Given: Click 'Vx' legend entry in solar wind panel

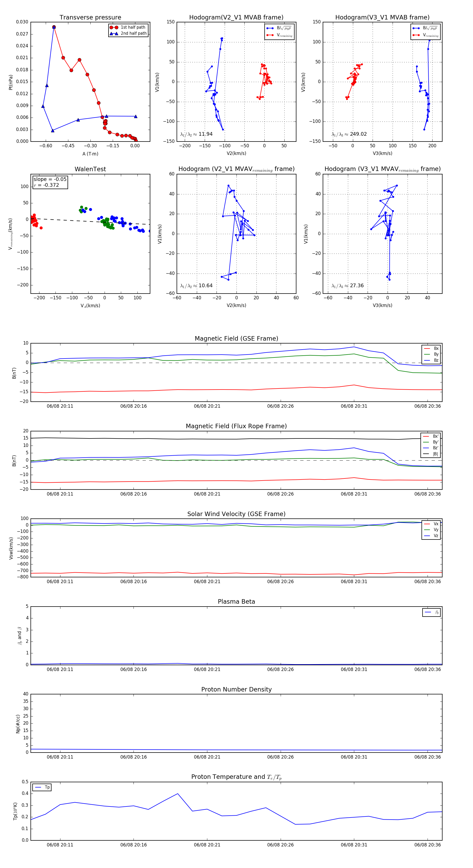Looking at the screenshot, I should tap(431, 524).
